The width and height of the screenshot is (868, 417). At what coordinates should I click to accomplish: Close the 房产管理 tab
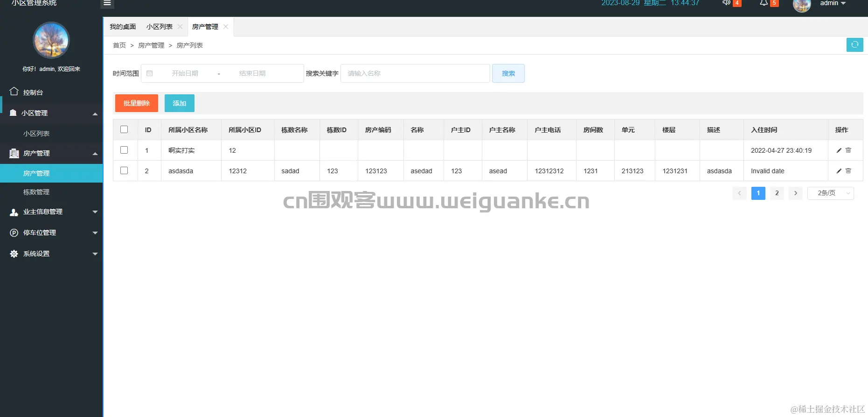226,27
